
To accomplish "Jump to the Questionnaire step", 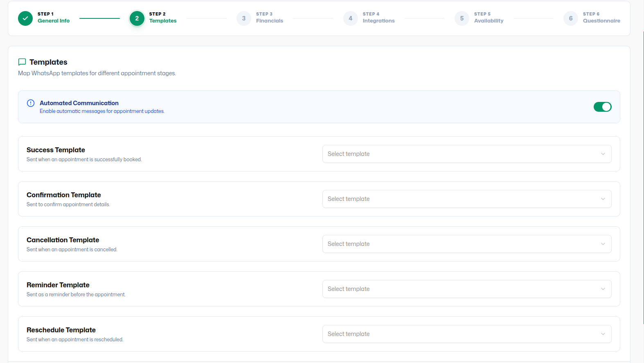I will [601, 21].
